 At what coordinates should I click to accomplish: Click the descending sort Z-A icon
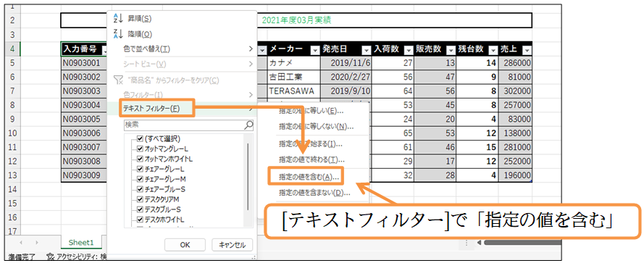click(118, 35)
